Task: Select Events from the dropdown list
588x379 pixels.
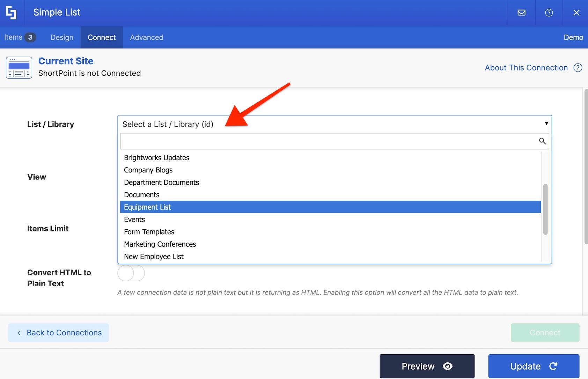Action: click(x=330, y=220)
